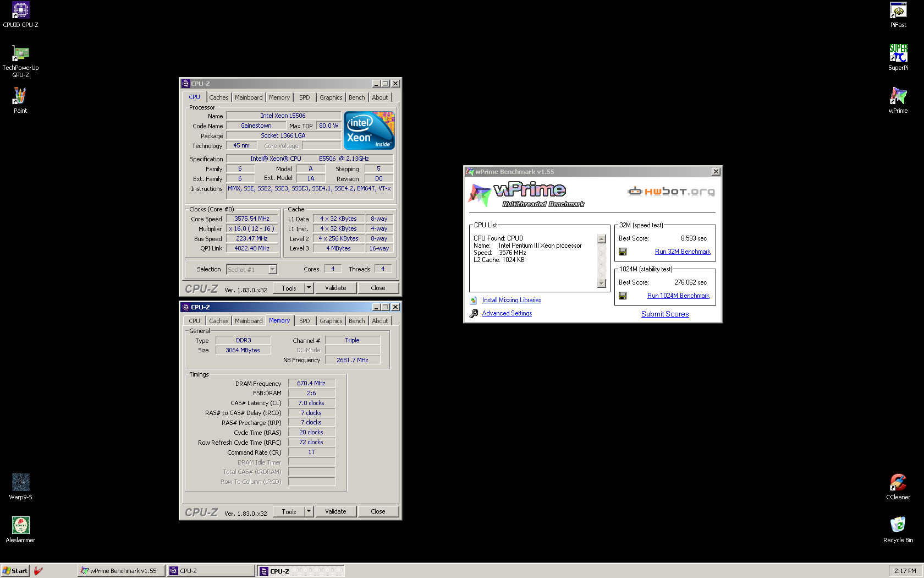Click CPU List scrollbar down arrow
The height and width of the screenshot is (578, 924).
pyautogui.click(x=602, y=283)
